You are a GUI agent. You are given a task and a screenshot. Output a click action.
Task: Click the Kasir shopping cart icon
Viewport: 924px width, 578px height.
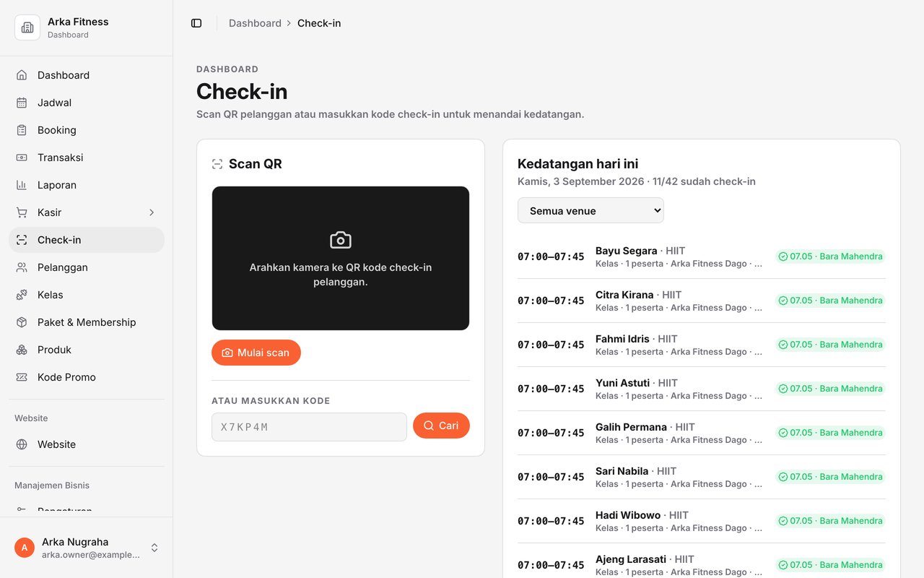coord(22,212)
